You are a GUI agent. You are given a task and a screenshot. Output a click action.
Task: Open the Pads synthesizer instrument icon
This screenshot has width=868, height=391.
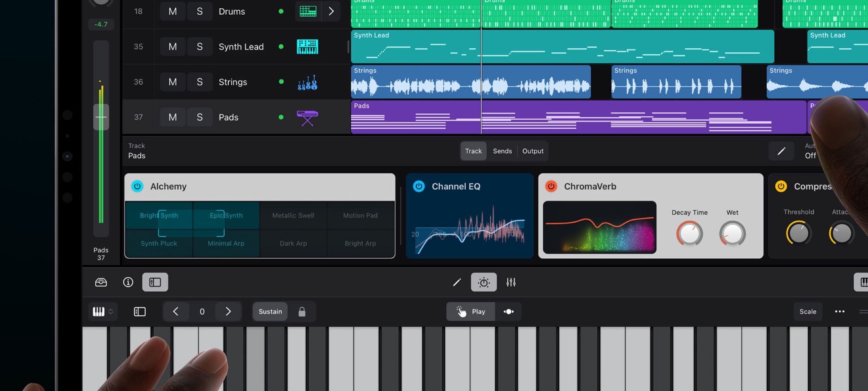coord(308,118)
